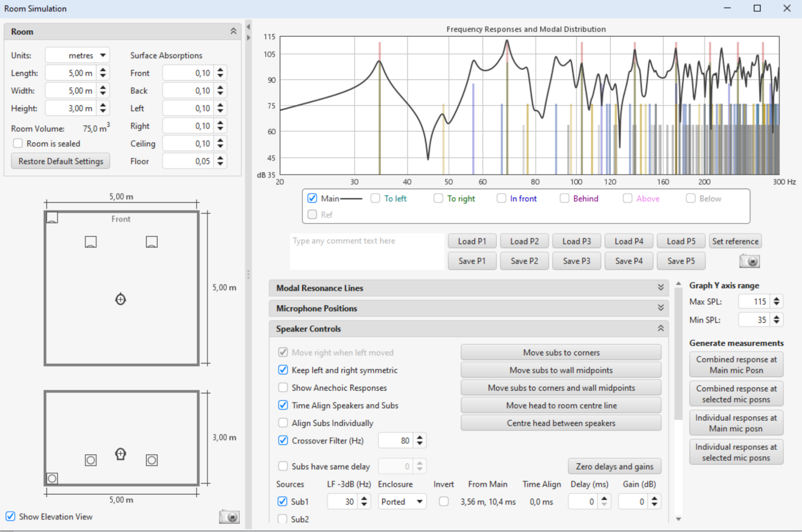Collapse Speaker Controls section

[x=661, y=328]
